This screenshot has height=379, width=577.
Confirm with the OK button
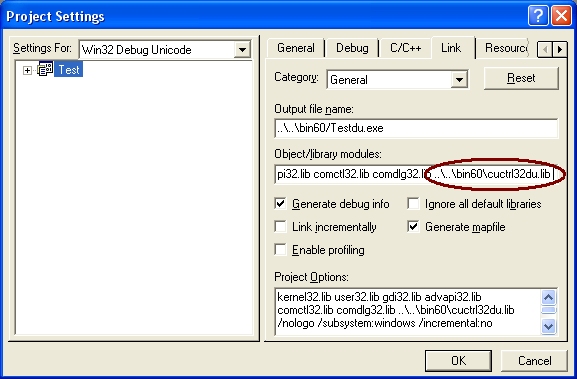click(x=458, y=361)
